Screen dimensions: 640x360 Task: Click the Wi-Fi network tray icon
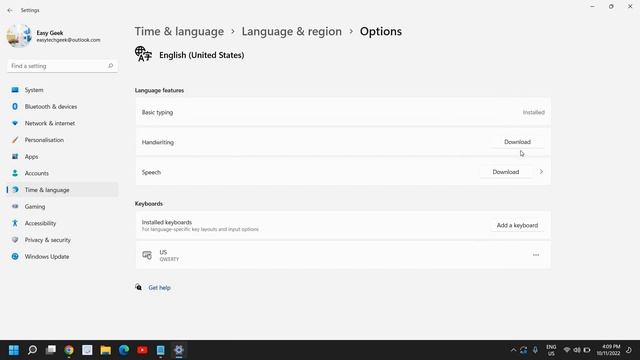[x=567, y=350]
